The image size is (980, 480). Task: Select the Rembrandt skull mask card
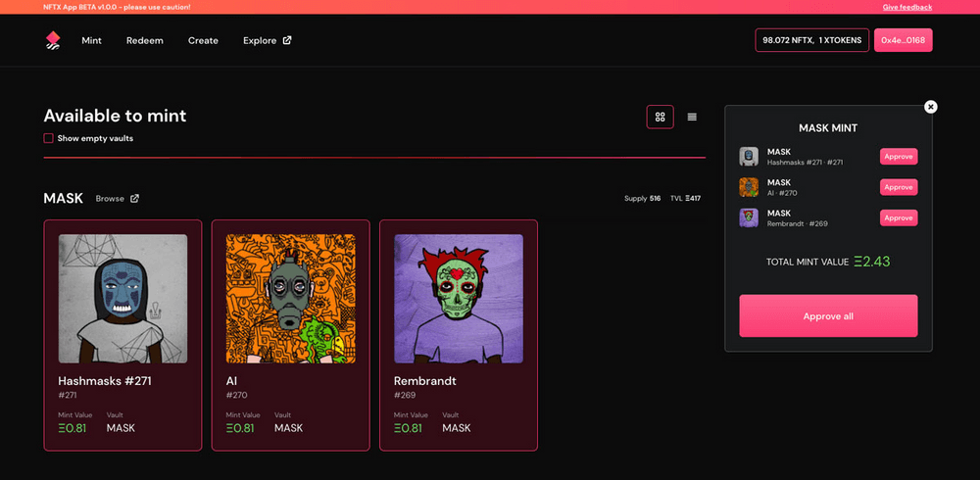tap(459, 334)
